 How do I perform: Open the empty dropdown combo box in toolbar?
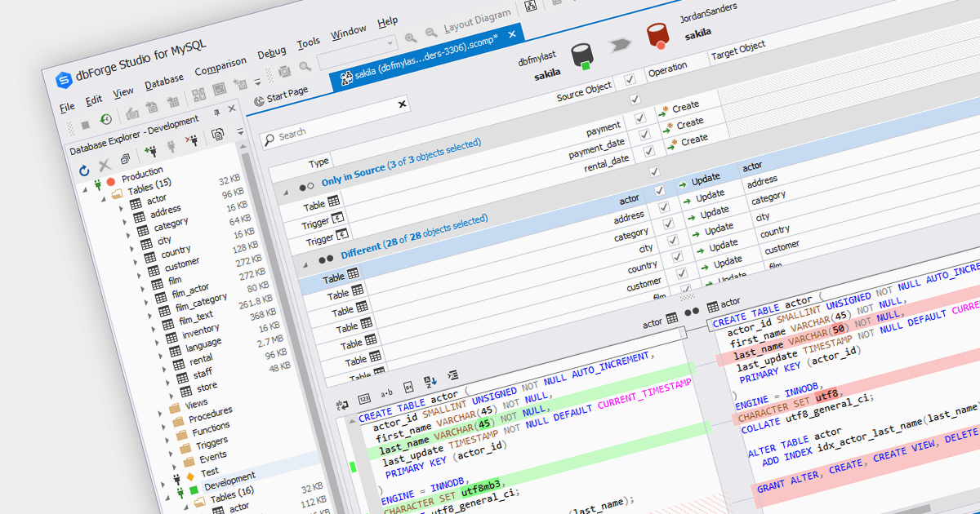pos(359,51)
